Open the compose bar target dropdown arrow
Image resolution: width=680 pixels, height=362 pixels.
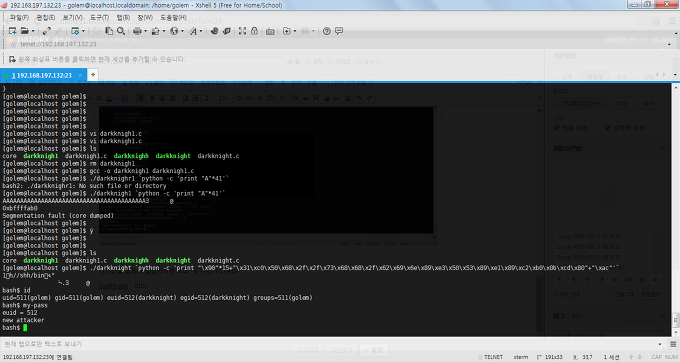click(660, 344)
